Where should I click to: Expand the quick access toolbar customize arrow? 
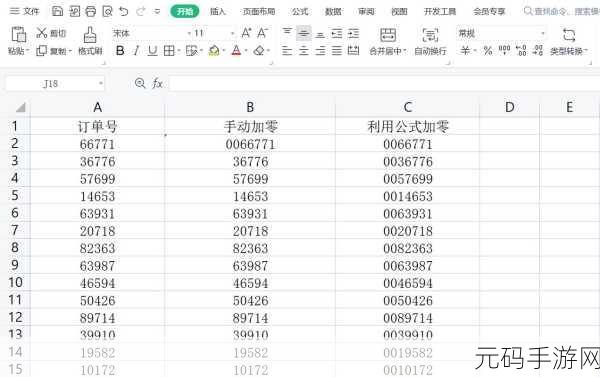pos(157,12)
